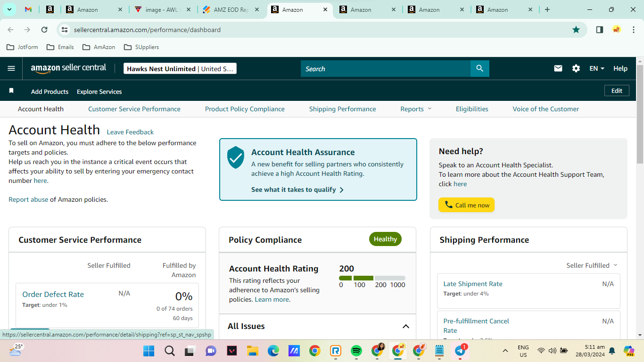Reload the current page
The width and height of the screenshot is (644, 362).
(x=44, y=30)
